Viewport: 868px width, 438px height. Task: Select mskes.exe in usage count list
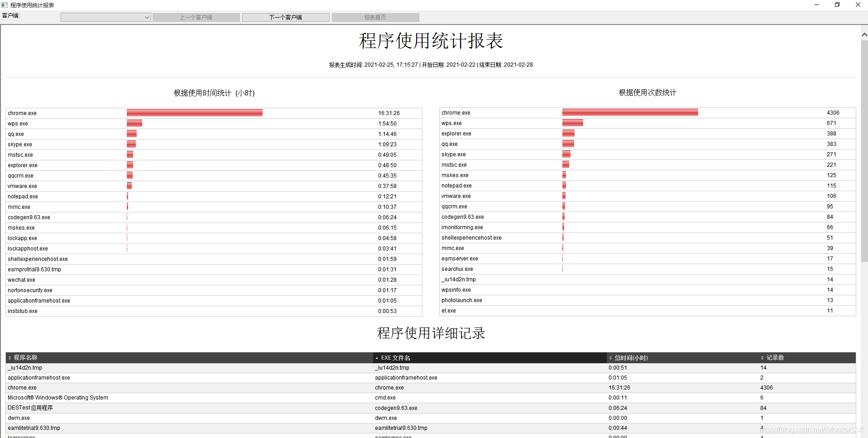[455, 175]
